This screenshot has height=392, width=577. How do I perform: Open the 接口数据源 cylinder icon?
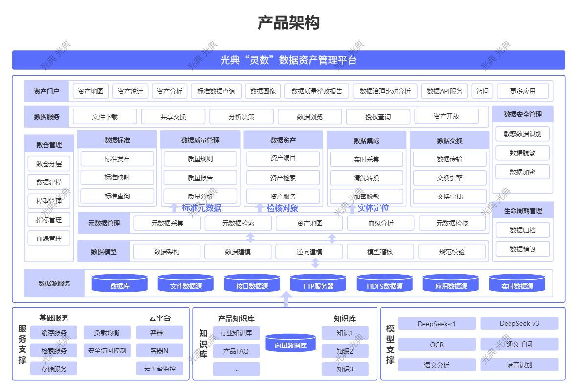[x=251, y=283]
